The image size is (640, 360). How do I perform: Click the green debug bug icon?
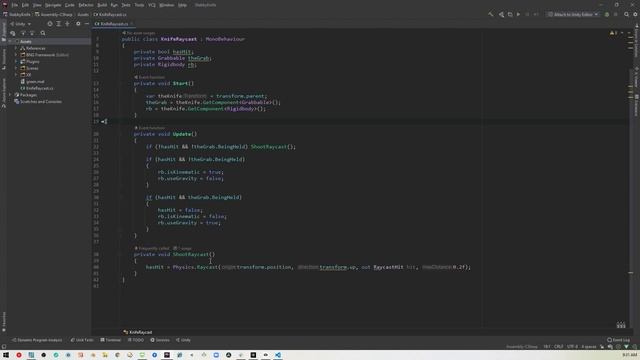(x=607, y=14)
